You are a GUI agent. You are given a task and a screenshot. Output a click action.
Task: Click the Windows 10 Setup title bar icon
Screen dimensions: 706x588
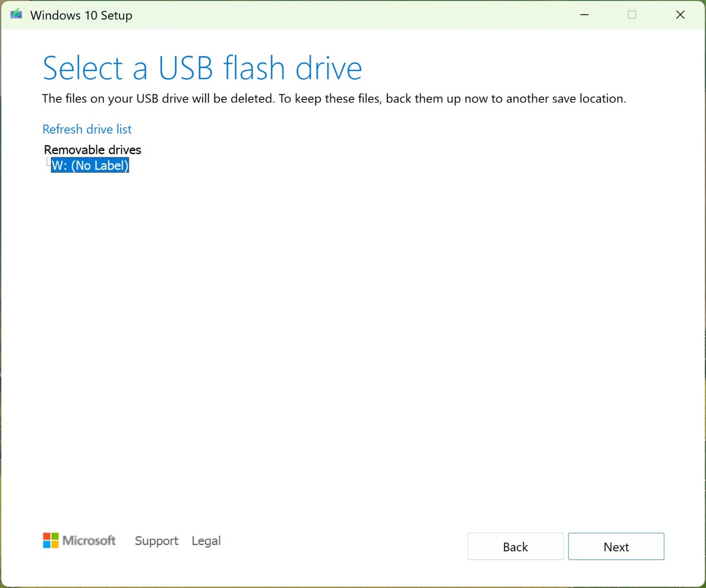tap(16, 14)
